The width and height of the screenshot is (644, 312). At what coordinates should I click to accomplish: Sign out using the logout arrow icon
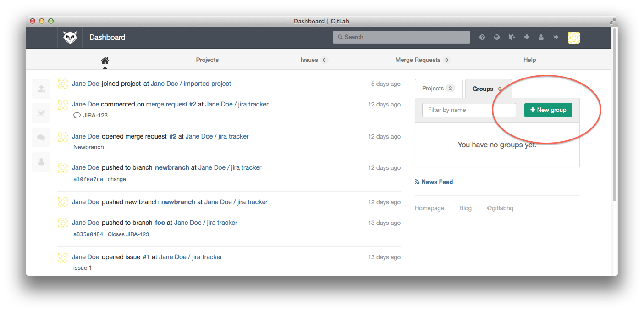click(556, 37)
